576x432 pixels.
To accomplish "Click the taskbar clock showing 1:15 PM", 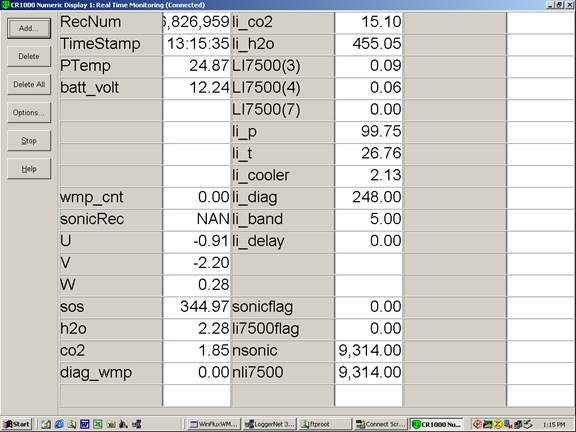I will coord(553,424).
